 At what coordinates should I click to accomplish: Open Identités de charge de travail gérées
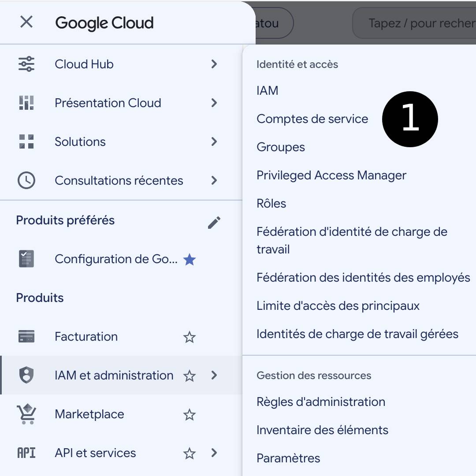[x=357, y=334]
